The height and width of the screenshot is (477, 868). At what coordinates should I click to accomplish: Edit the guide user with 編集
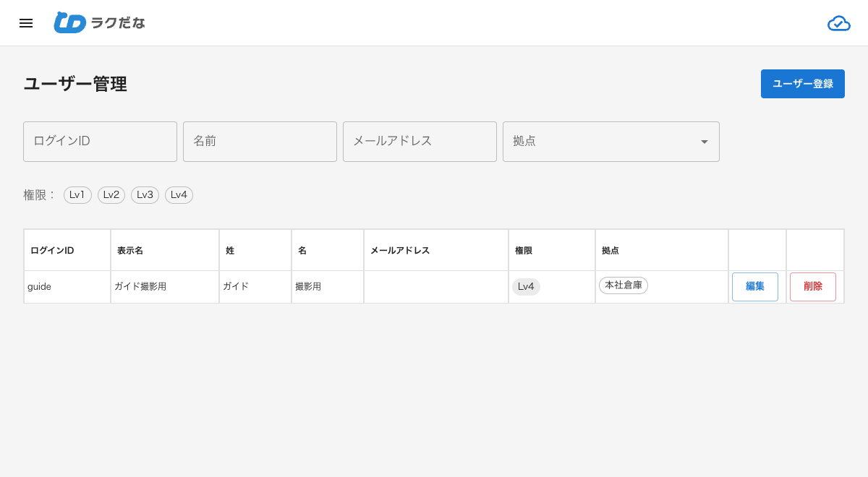pyautogui.click(x=755, y=287)
